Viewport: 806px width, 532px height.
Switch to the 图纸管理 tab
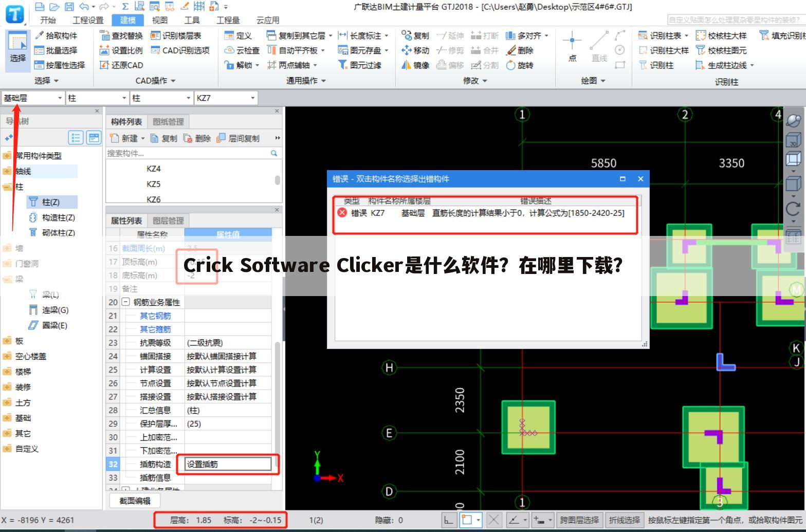click(168, 121)
